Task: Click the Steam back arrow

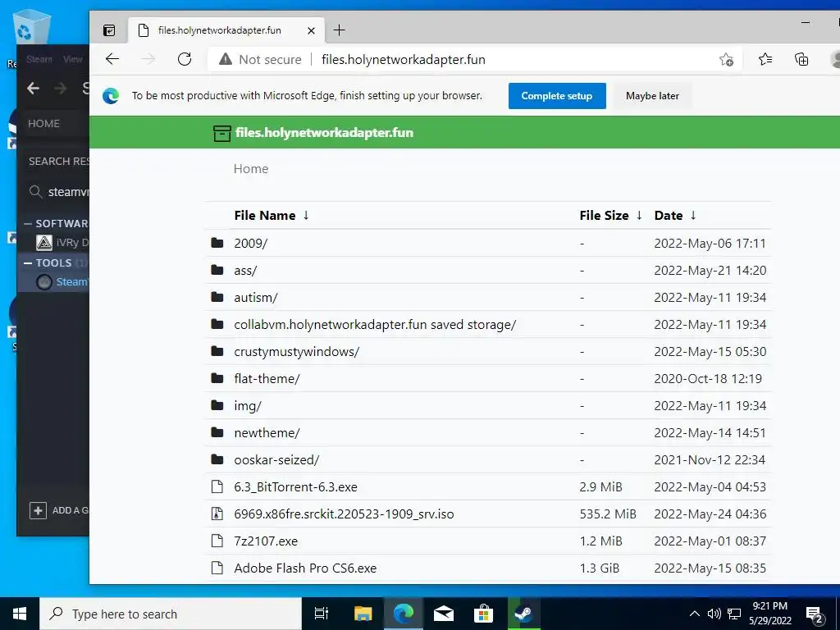Action: pos(33,89)
